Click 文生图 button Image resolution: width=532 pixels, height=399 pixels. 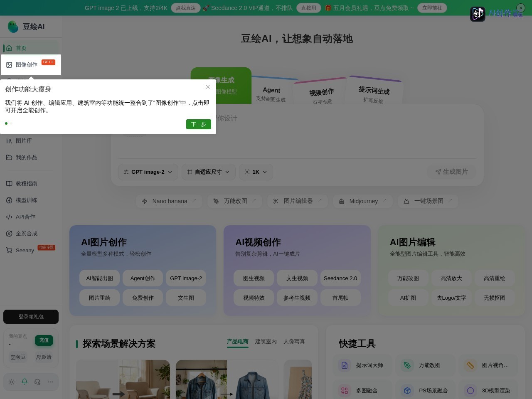[x=186, y=298]
